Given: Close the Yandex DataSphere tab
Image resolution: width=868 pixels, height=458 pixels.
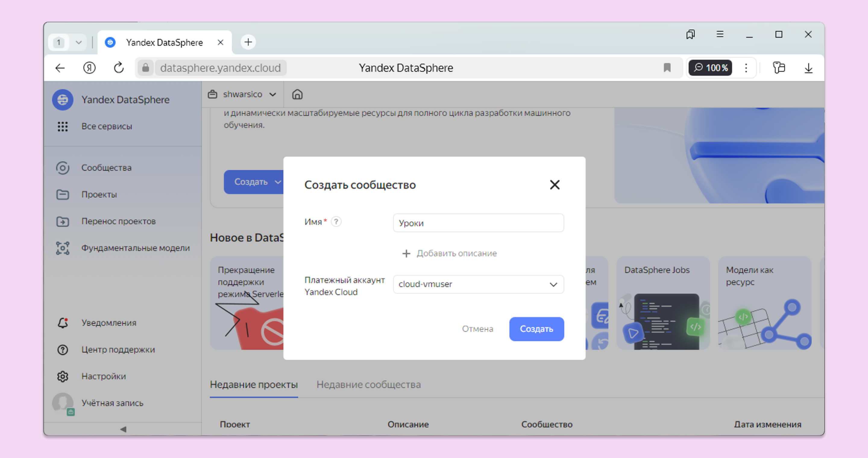Looking at the screenshot, I should (x=220, y=42).
